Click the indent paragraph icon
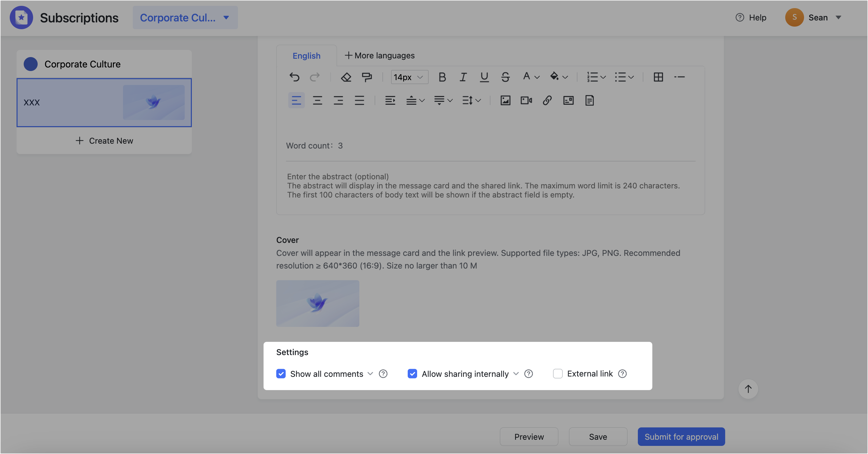 (390, 100)
